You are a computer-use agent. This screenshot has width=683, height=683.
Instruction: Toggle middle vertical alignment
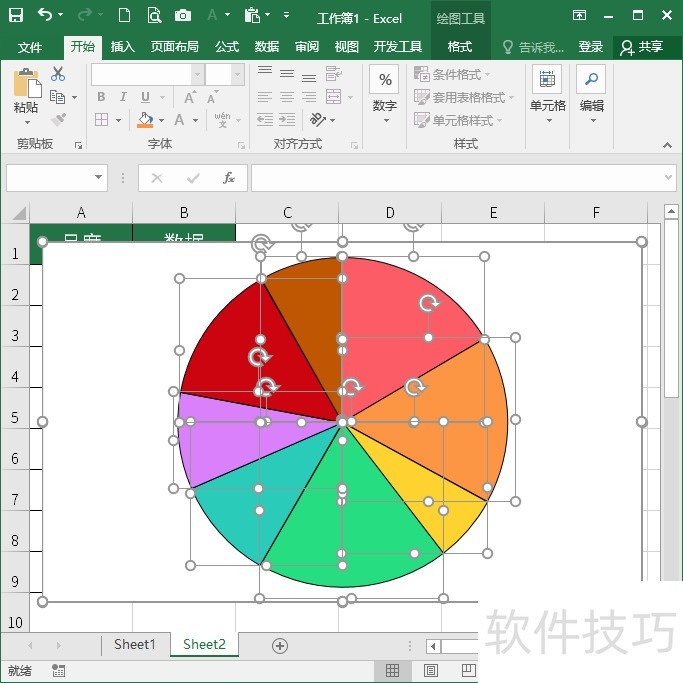(x=287, y=74)
